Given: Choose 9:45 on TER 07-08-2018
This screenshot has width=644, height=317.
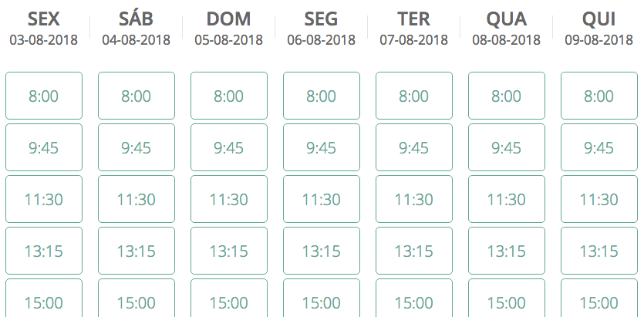Looking at the screenshot, I should tap(414, 147).
